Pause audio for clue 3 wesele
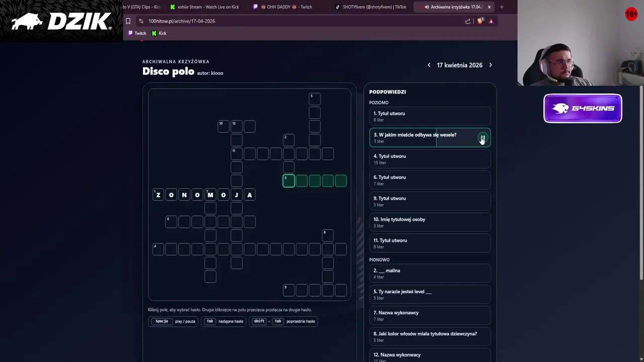Viewport: 644px width, 362px height. (x=482, y=138)
